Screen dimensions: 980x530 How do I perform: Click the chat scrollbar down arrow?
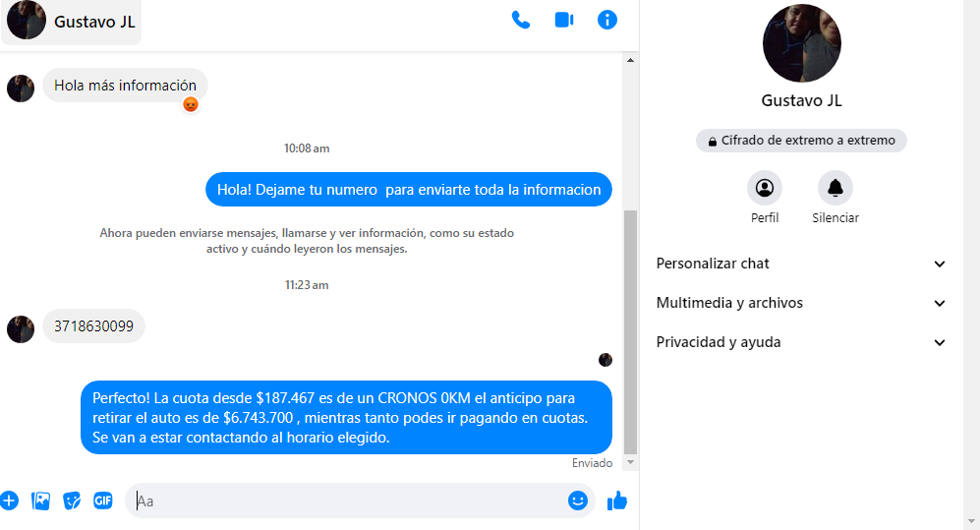[x=631, y=463]
